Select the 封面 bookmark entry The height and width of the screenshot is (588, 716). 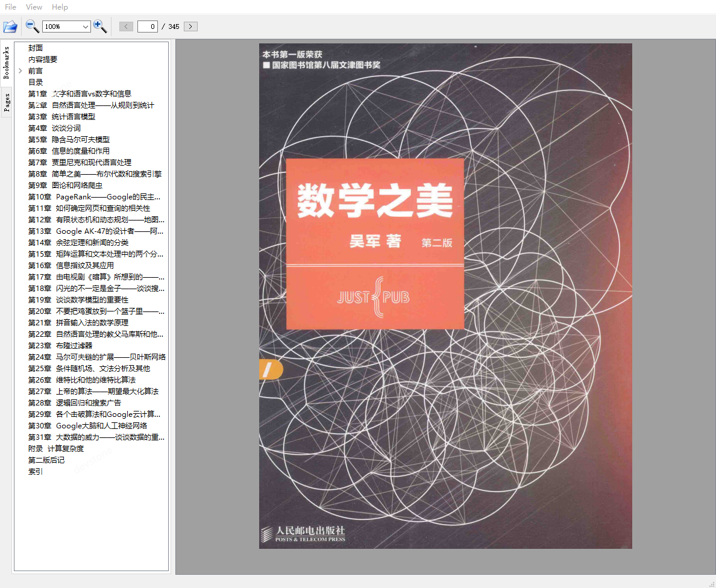coord(35,48)
